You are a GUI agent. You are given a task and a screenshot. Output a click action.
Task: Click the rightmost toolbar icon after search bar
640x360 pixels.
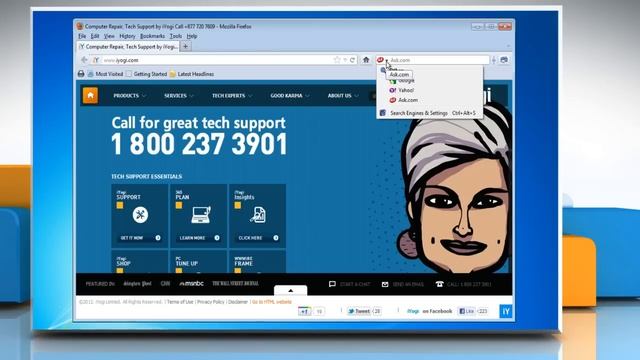point(504,60)
